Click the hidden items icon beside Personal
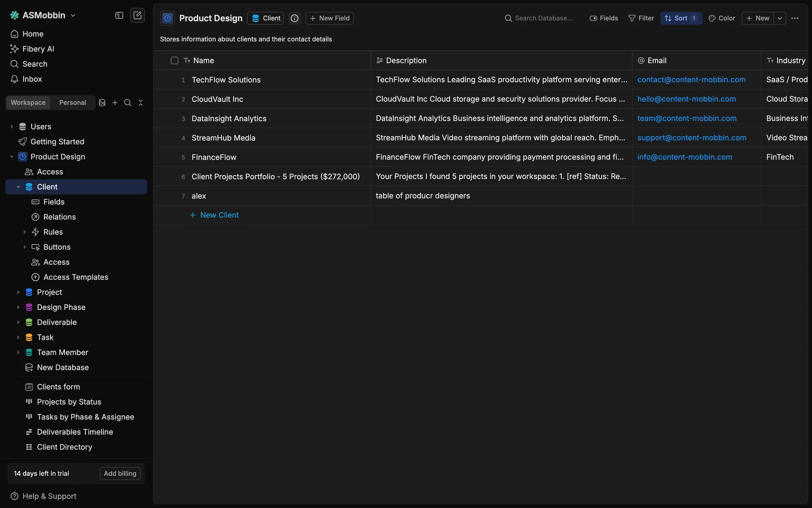This screenshot has width=812, height=508. 102,103
